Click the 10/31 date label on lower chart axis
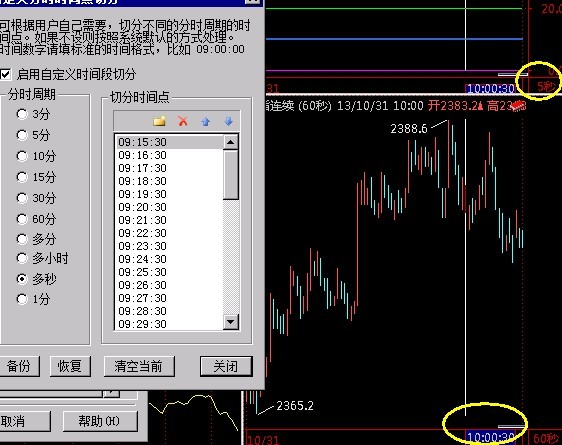 point(263,440)
